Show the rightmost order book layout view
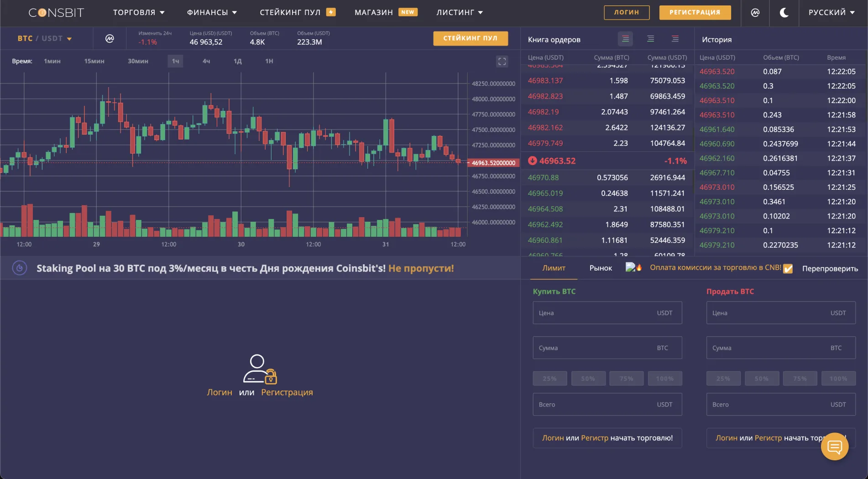This screenshot has width=868, height=479. tap(675, 39)
